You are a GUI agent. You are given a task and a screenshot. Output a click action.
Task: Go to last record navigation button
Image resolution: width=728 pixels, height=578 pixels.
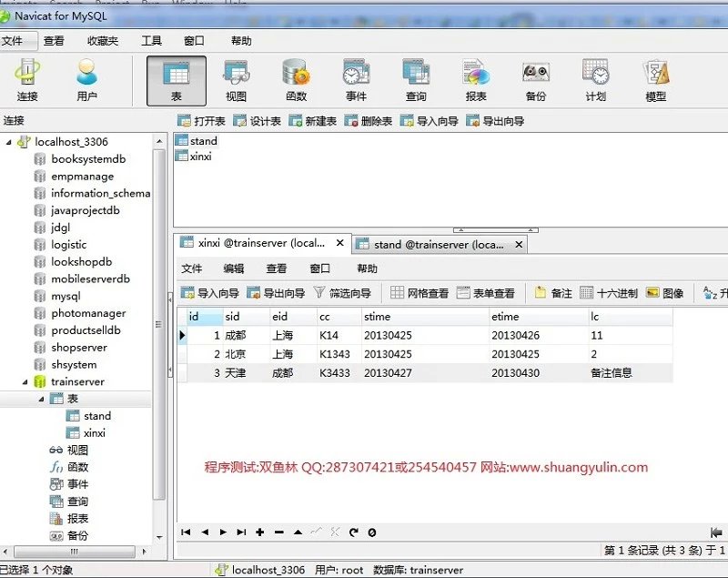[241, 532]
